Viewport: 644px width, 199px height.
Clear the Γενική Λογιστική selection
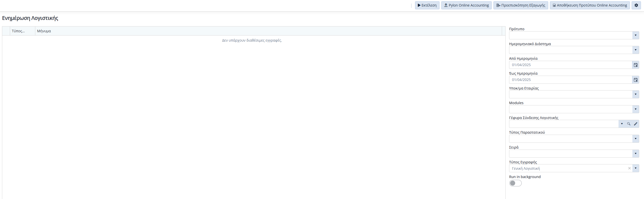(x=629, y=168)
